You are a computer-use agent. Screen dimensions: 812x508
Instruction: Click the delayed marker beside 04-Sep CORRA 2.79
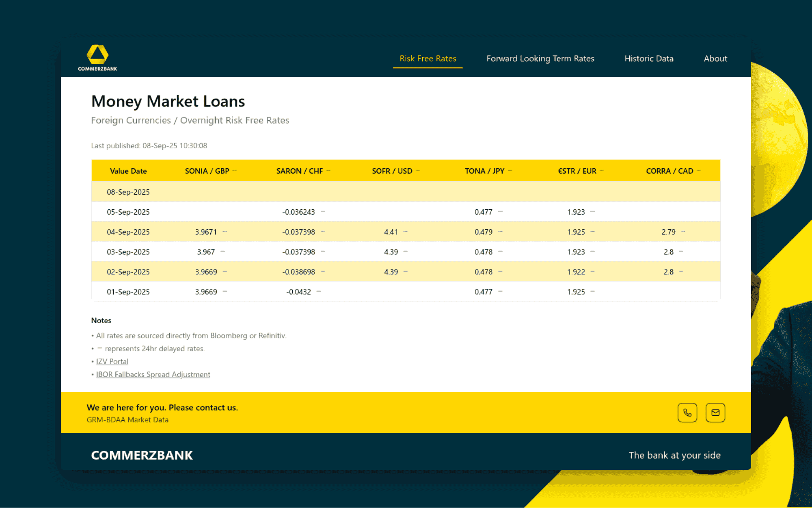(683, 232)
